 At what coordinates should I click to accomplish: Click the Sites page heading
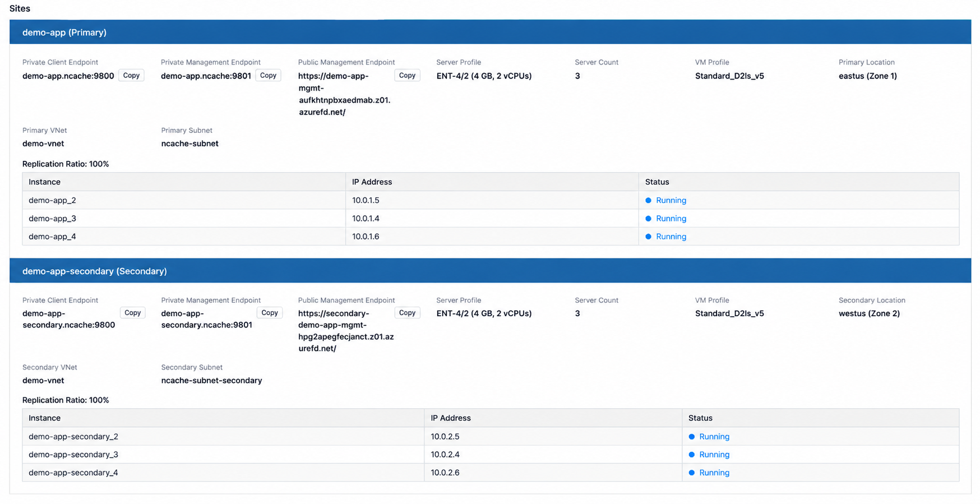coord(20,8)
